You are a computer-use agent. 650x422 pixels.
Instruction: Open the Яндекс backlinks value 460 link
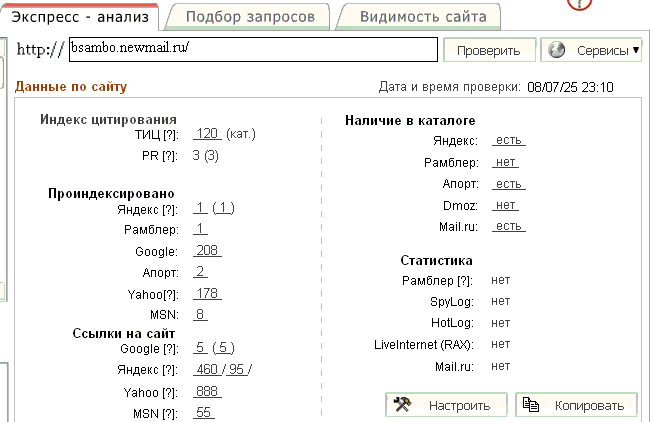click(x=207, y=369)
